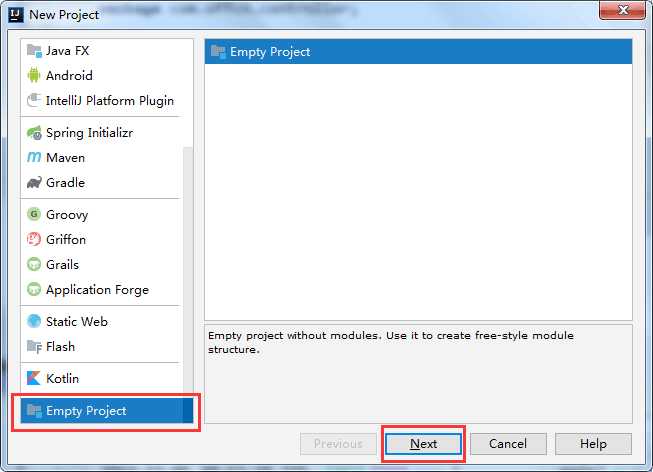Click the Java FX folder icon

[34, 51]
